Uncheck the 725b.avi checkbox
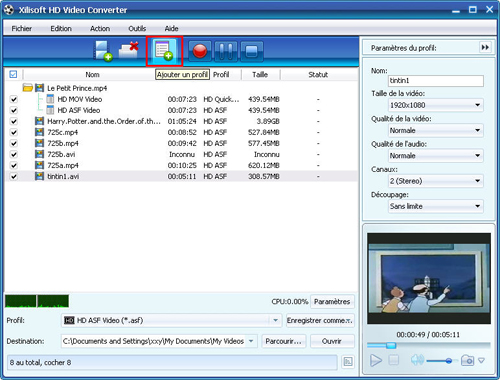This screenshot has height=380, width=500. click(13, 154)
